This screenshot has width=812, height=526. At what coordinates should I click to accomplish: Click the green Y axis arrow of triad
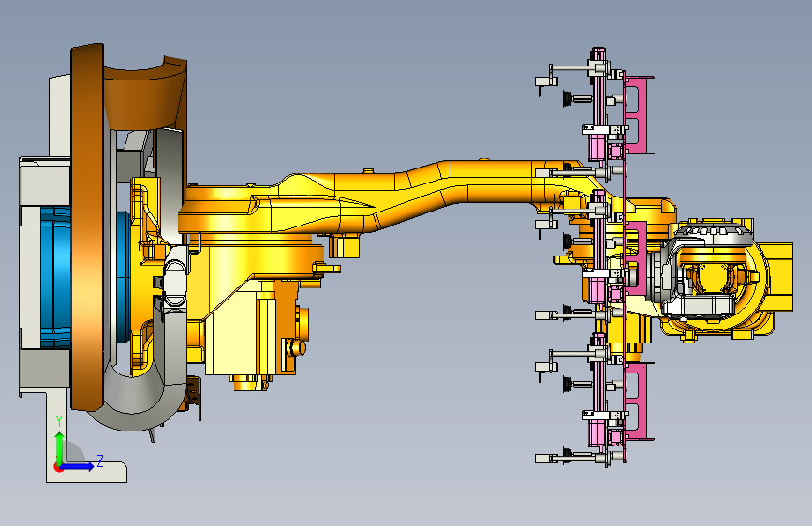tap(60, 446)
